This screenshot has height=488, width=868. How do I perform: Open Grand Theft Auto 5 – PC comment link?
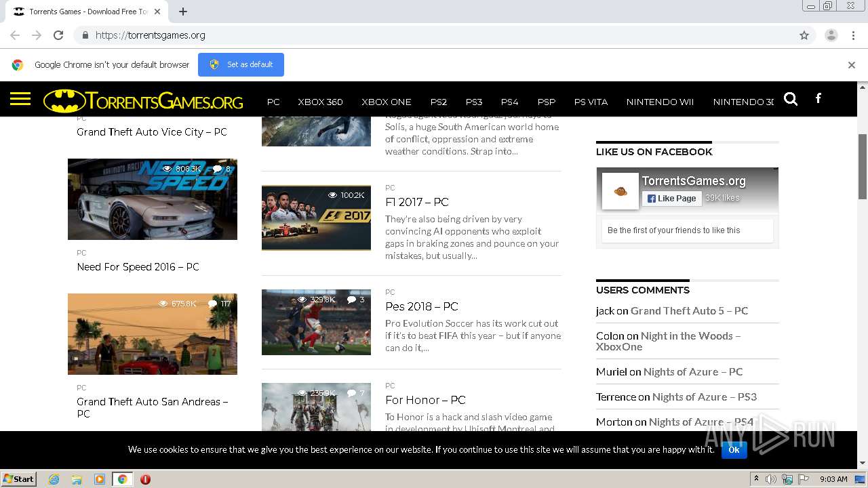pos(689,310)
